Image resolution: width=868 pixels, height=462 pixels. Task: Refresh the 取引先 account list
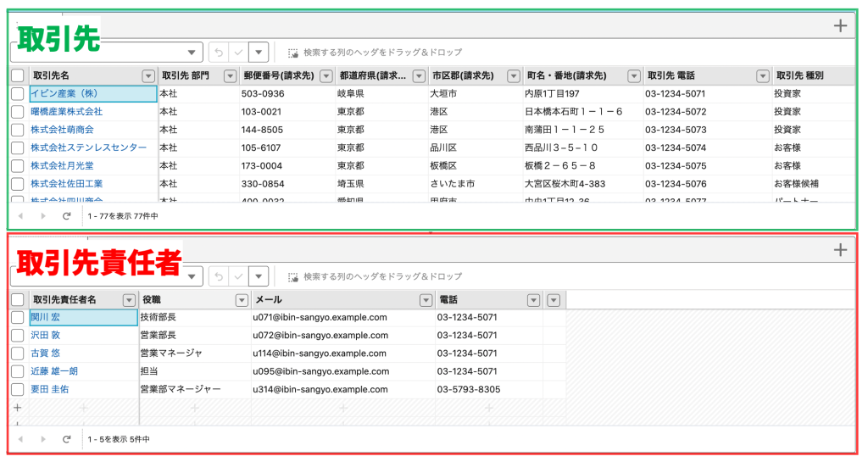[66, 216]
